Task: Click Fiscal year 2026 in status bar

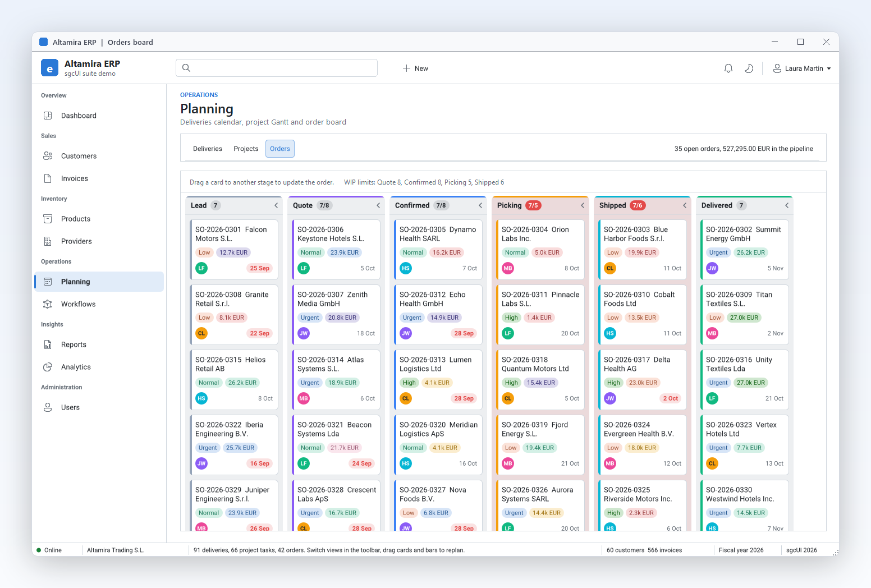Action: (x=741, y=550)
